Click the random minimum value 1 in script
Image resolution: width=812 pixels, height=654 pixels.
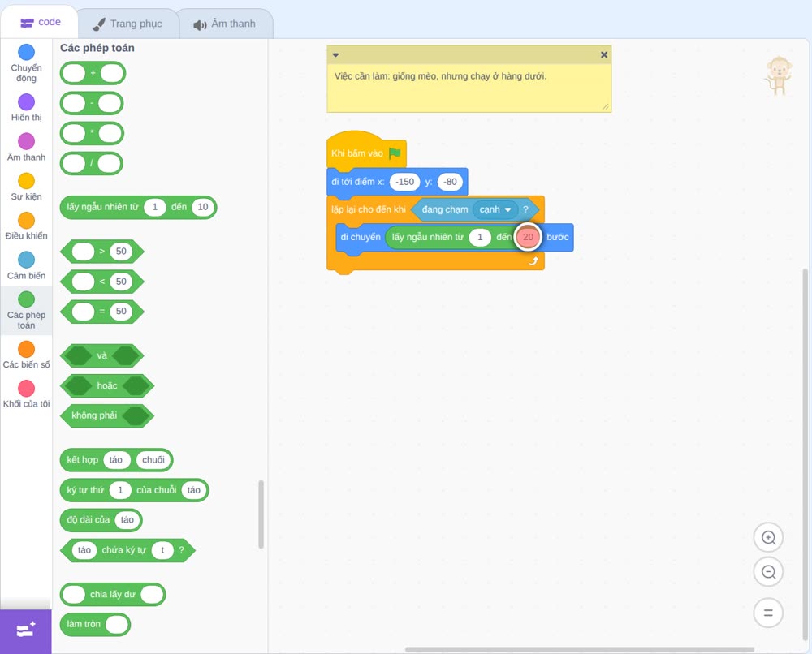pos(480,237)
